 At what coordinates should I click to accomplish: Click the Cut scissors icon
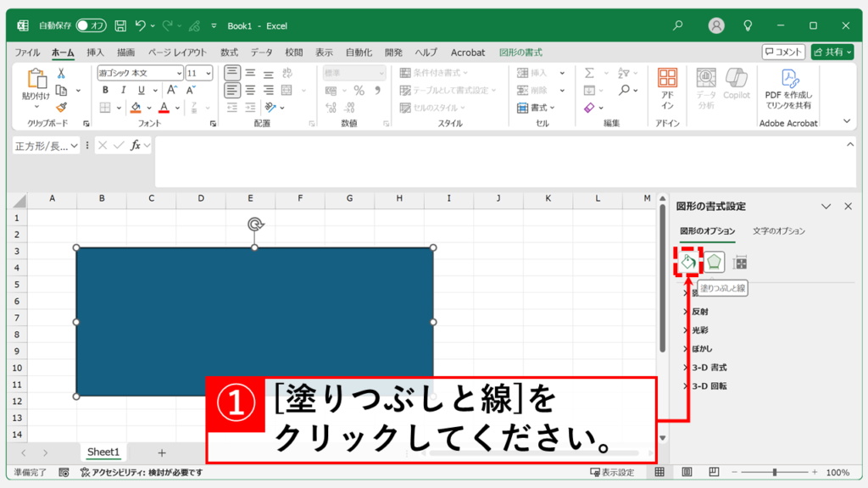61,74
